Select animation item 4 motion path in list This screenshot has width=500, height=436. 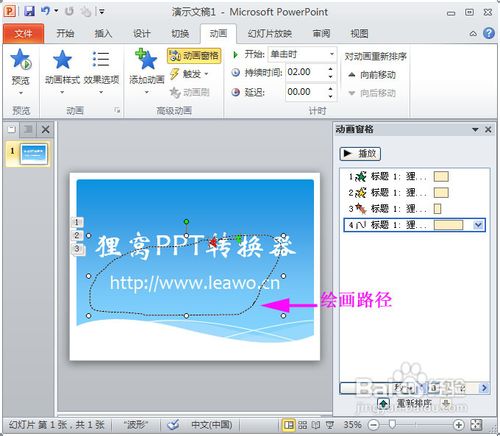click(413, 225)
